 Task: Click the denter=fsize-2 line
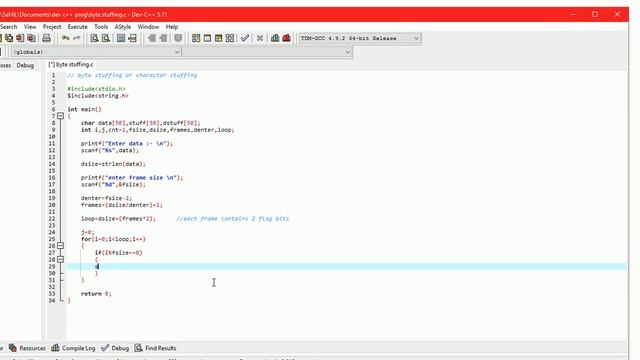click(106, 198)
